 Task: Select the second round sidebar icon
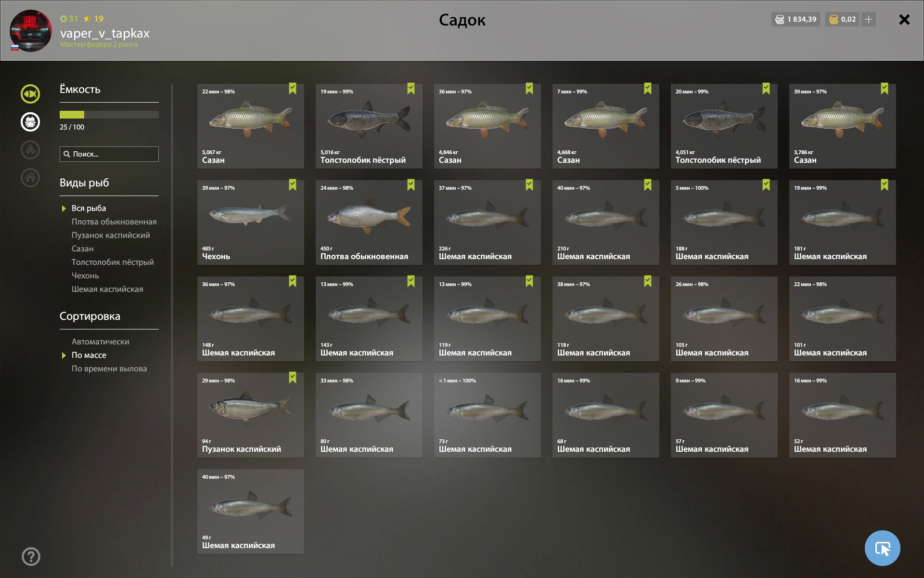pyautogui.click(x=30, y=122)
